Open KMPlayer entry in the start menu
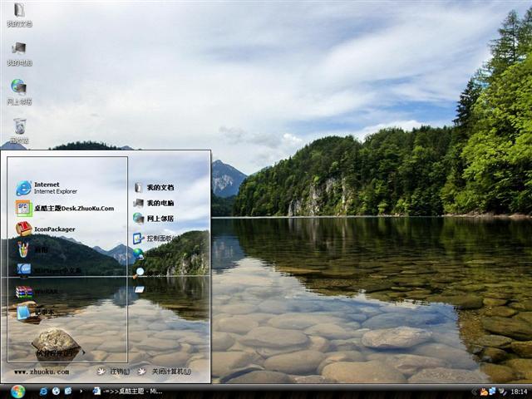Screen dimensions: 532x399 [49, 270]
